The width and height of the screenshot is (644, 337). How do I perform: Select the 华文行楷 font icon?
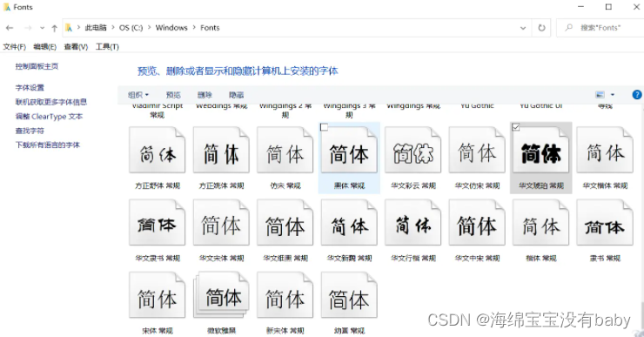point(413,222)
